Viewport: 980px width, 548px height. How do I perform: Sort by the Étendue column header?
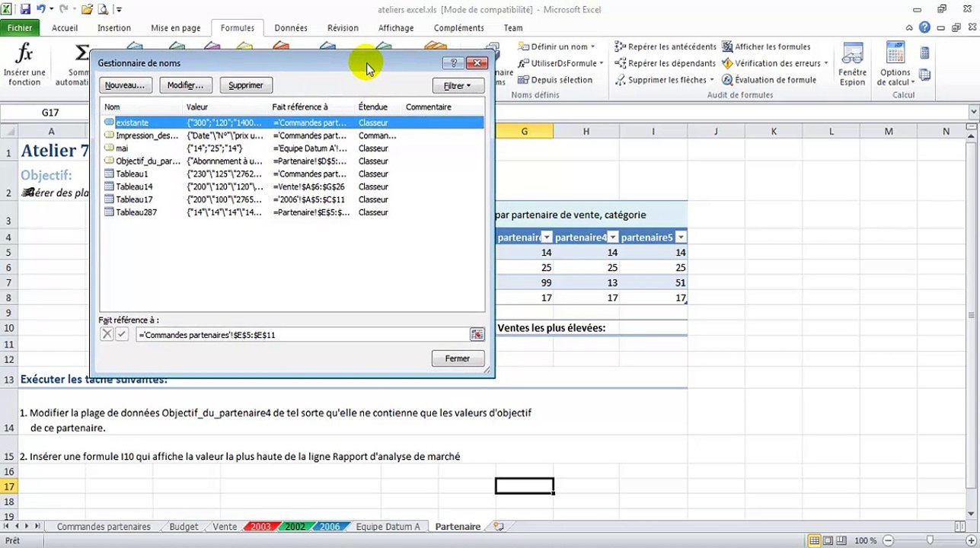point(378,107)
